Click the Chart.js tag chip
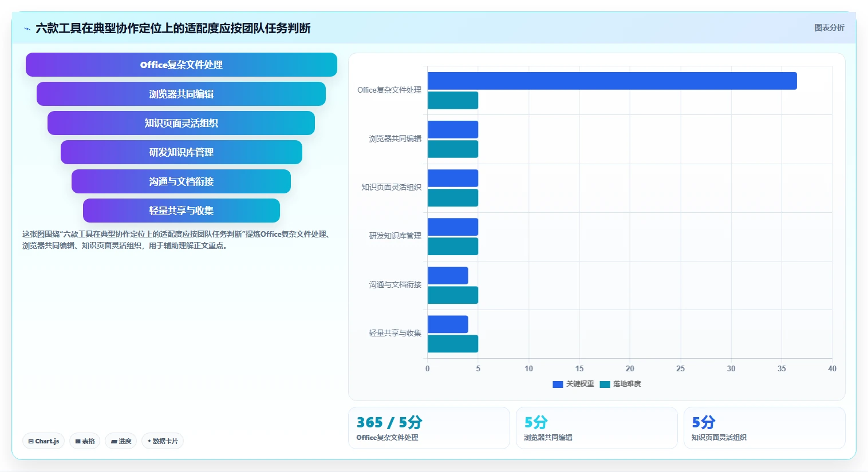 (44, 441)
